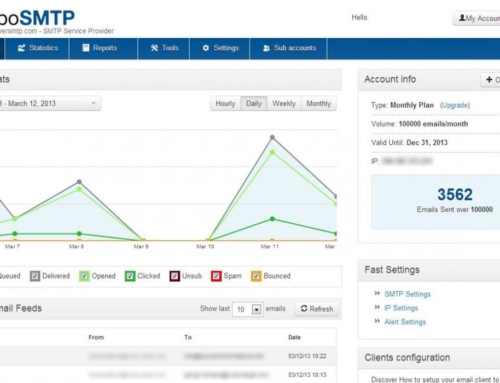This screenshot has width=500, height=383.
Task: Expand the Show last emails count dropdown
Action: click(x=247, y=309)
